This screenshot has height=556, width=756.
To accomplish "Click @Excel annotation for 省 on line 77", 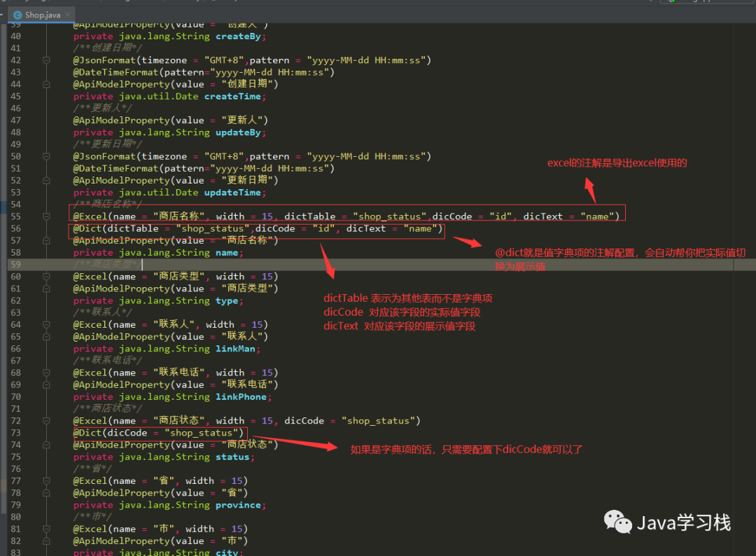I will [90, 481].
